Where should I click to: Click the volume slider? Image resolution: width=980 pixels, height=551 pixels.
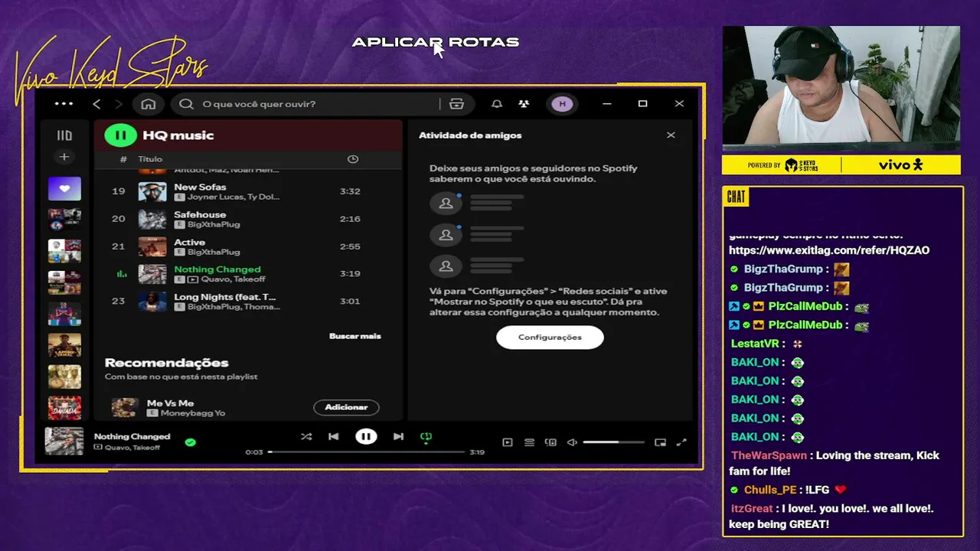[x=613, y=442]
